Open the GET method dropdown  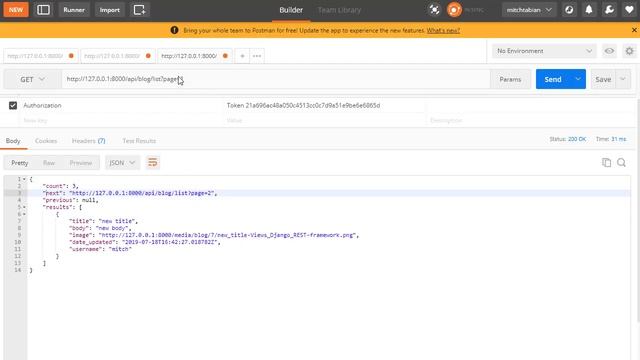click(32, 79)
